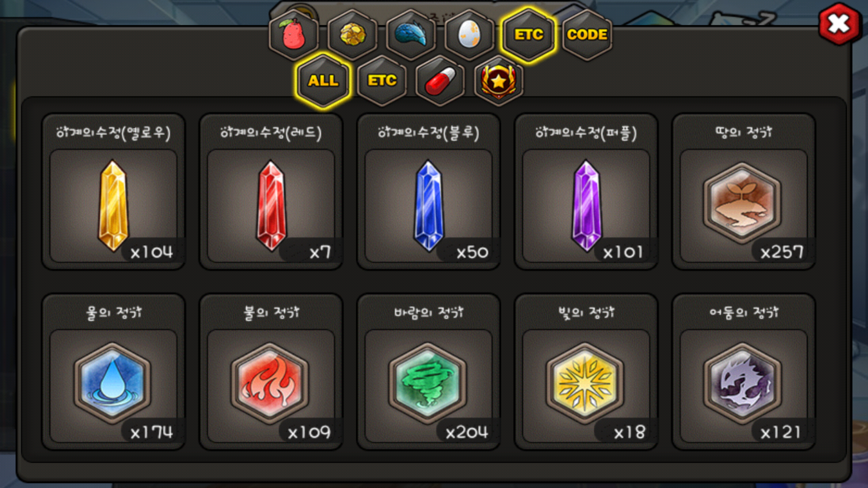The width and height of the screenshot is (868, 488).
Task: Switch to the egg category tab
Action: point(469,35)
